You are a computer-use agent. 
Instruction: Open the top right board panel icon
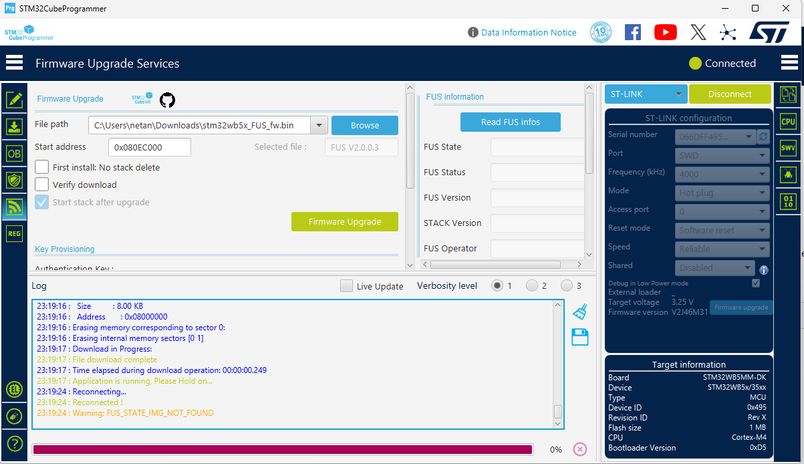[788, 95]
